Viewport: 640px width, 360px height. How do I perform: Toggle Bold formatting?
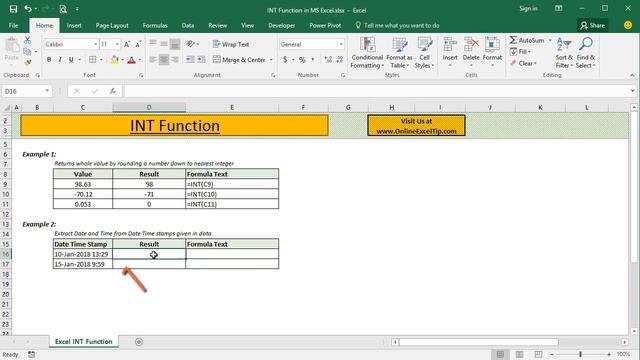coord(49,60)
